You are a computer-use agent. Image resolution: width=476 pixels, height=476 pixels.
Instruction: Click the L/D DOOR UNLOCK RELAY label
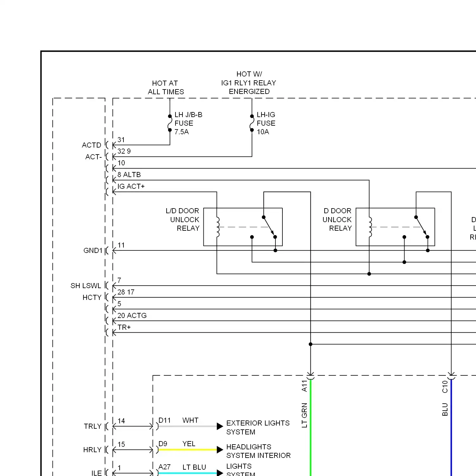coord(182,220)
